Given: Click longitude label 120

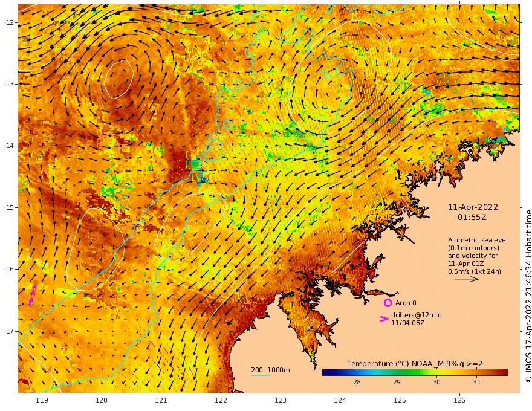Looking at the screenshot, I should tap(102, 400).
